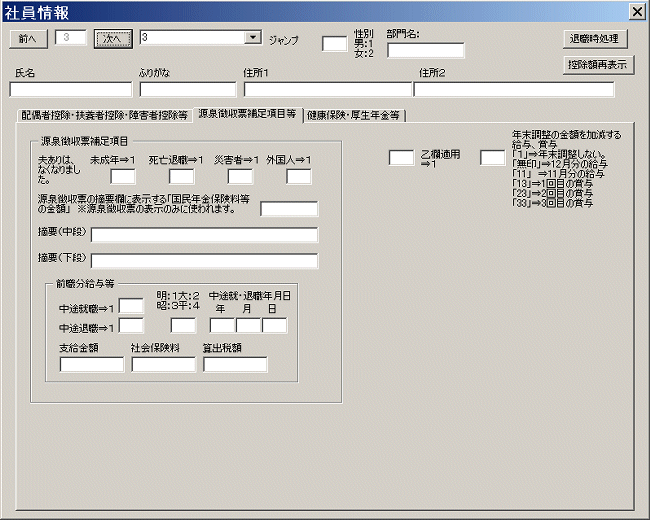Viewport: 650px width, 520px height.
Task: Close the 社員情報 window
Action: [635, 11]
